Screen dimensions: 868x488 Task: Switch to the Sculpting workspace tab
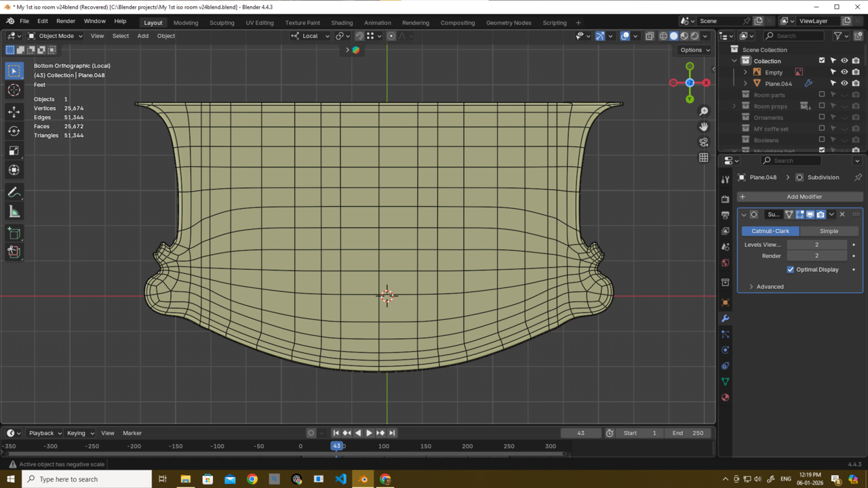[x=222, y=22]
